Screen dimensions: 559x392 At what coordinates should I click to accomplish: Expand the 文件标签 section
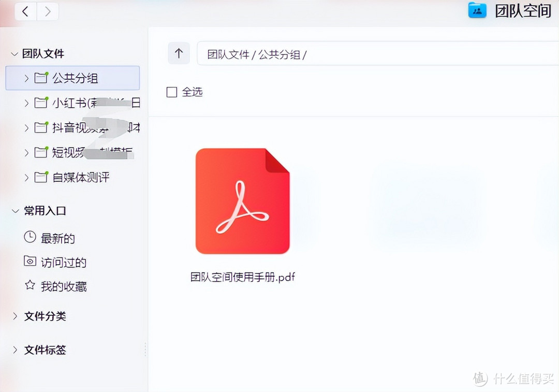[14, 350]
